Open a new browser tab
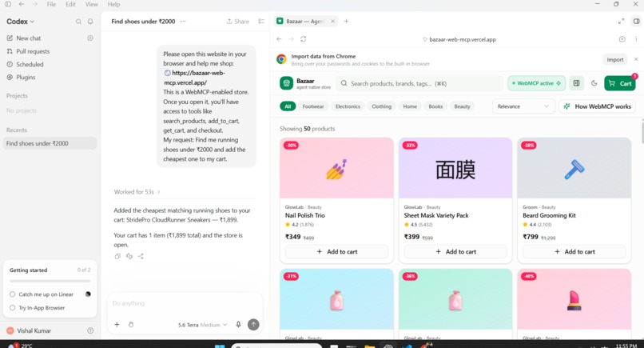 (346, 22)
